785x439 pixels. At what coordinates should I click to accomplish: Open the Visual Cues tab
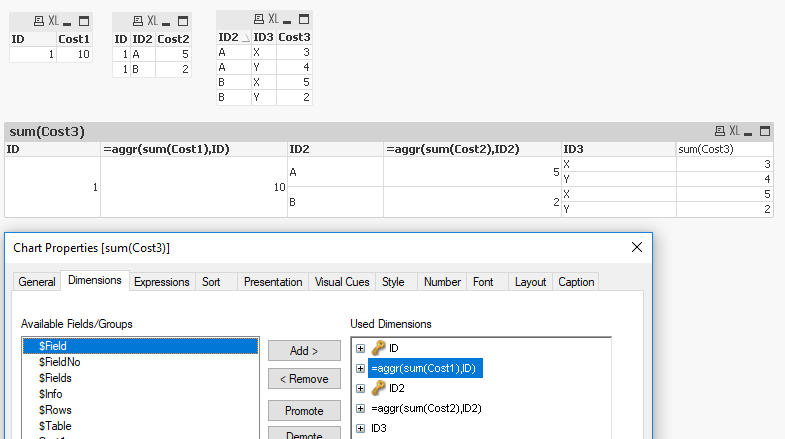coord(342,282)
